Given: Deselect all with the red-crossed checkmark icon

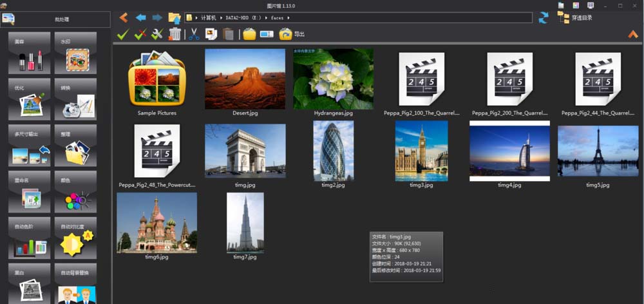Looking at the screenshot, I should click(140, 35).
